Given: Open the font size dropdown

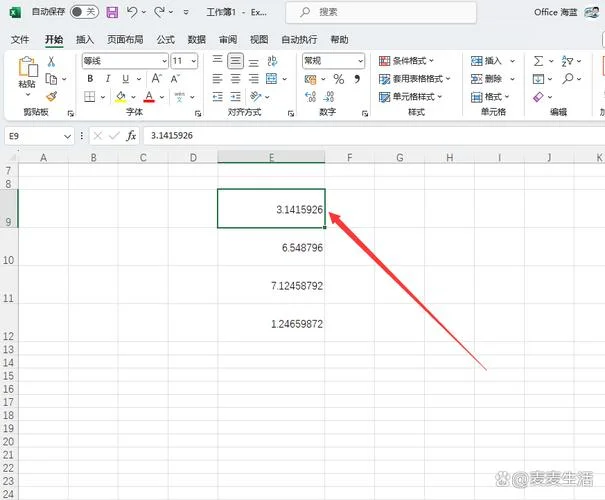Looking at the screenshot, I should point(194,61).
